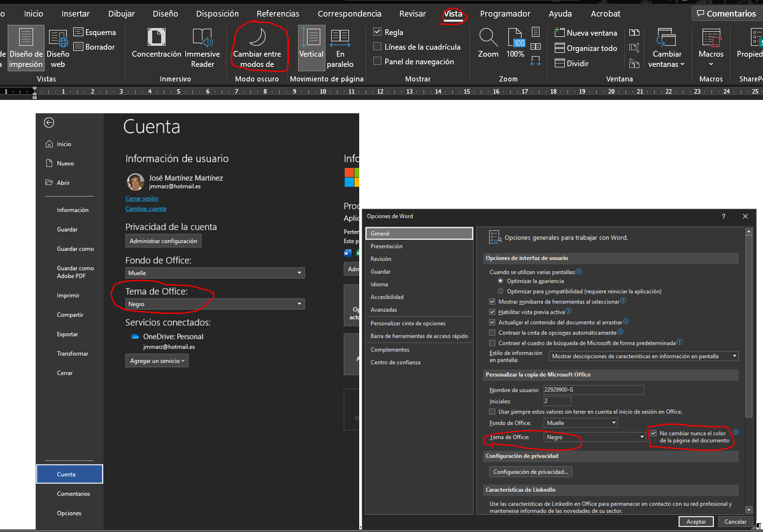Enable Líneas de la cuadrícula
Viewport: 763px width, 532px height.
(x=378, y=46)
